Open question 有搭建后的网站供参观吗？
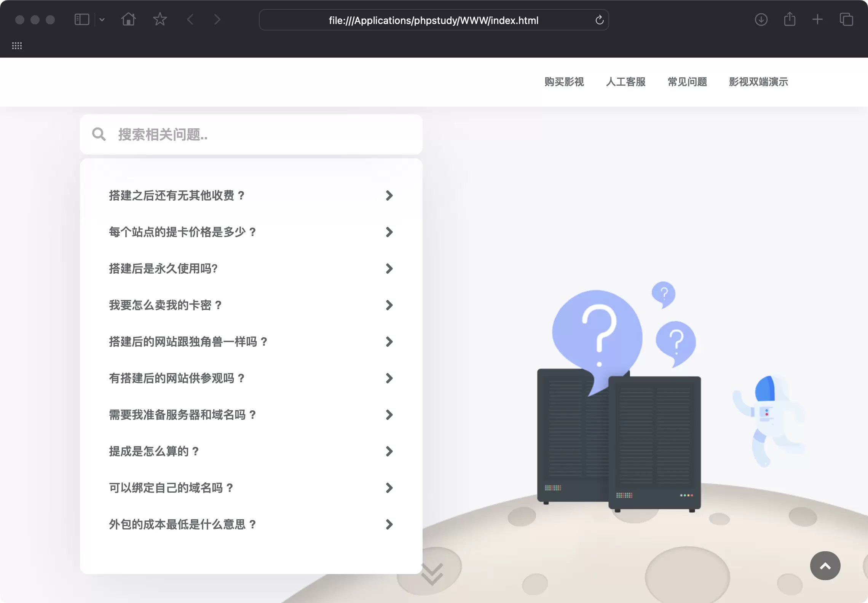 (x=177, y=378)
